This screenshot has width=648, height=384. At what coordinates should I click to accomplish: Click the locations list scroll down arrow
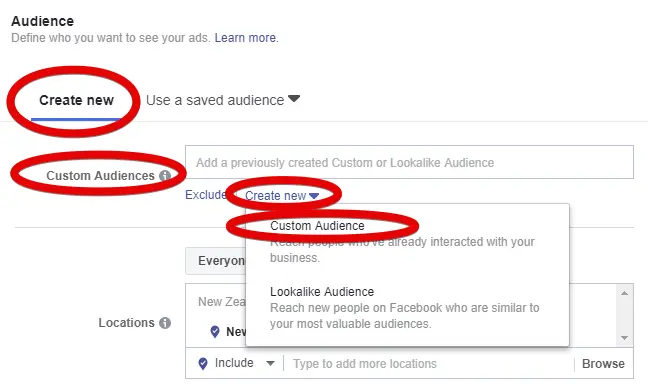pos(624,338)
